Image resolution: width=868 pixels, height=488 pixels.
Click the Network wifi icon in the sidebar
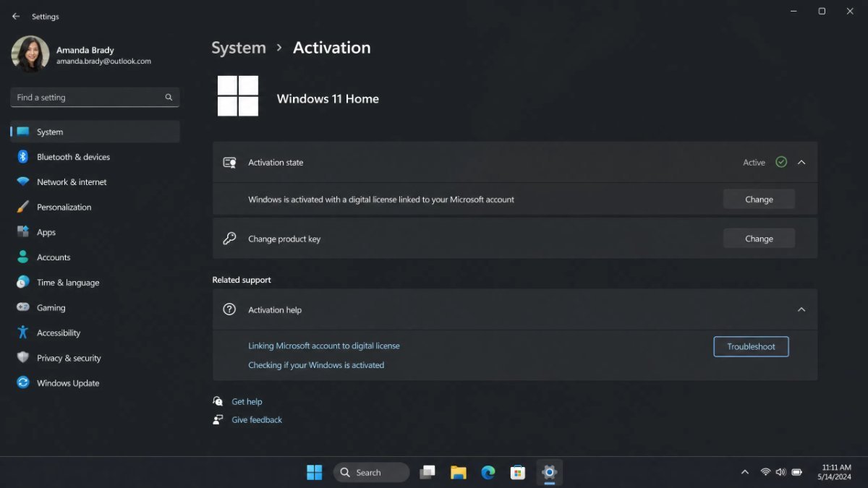point(23,182)
